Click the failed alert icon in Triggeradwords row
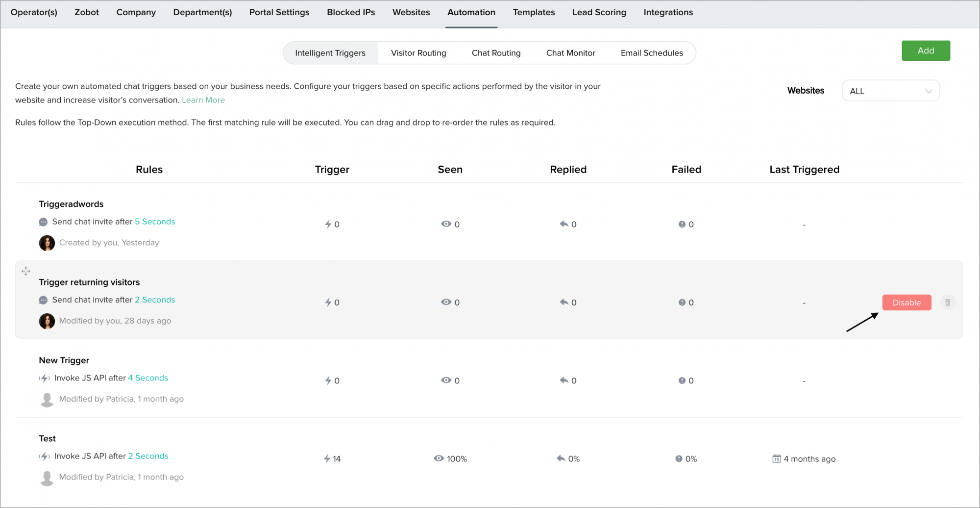The image size is (980, 508). [x=682, y=224]
